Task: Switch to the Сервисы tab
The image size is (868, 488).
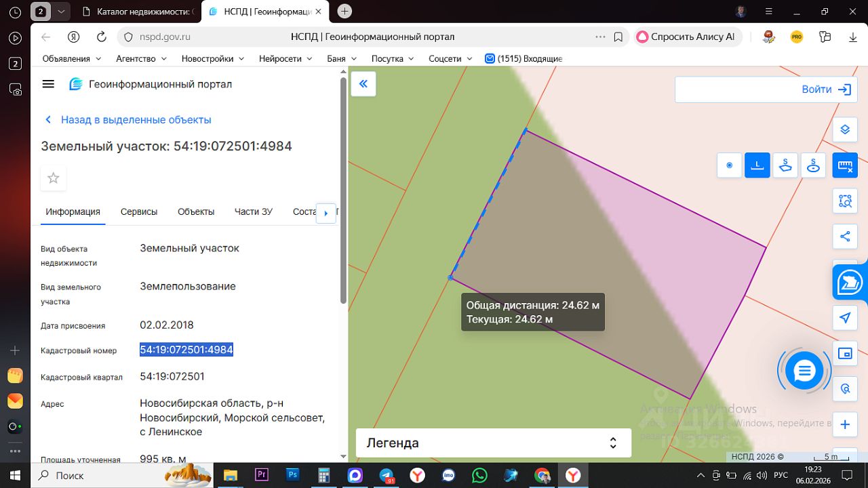Action: [x=139, y=211]
